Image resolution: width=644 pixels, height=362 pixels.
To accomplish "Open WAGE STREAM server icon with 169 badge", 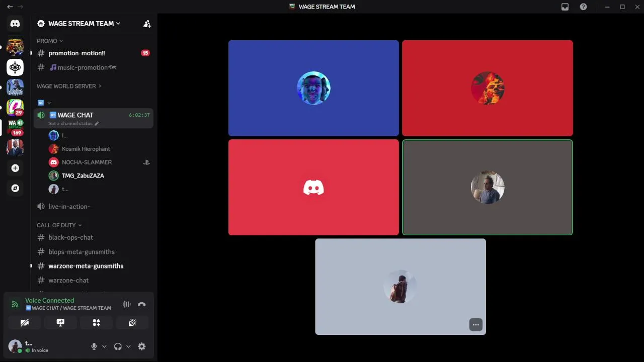I will (x=15, y=128).
